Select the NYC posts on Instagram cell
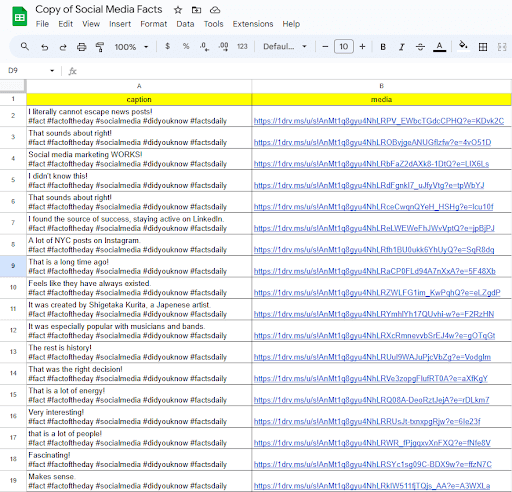Image resolution: width=512 pixels, height=492 pixels. [x=139, y=245]
